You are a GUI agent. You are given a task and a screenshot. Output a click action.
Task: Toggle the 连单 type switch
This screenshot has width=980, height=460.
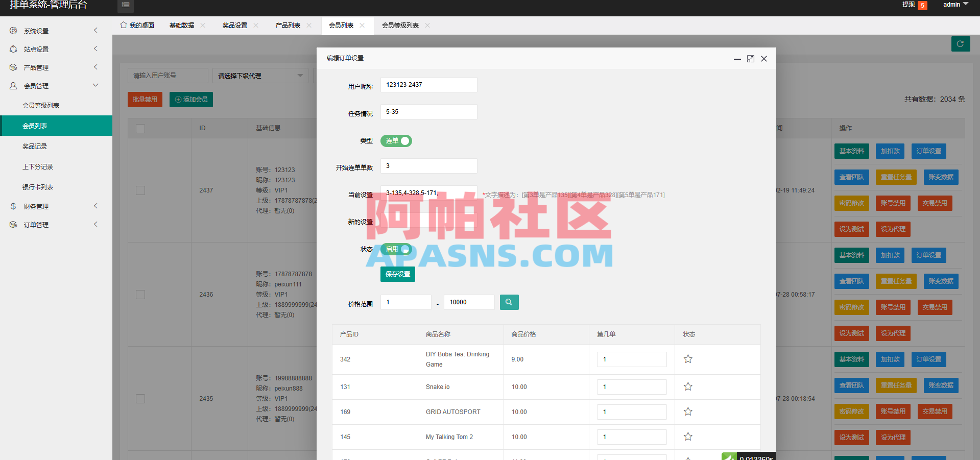point(396,141)
